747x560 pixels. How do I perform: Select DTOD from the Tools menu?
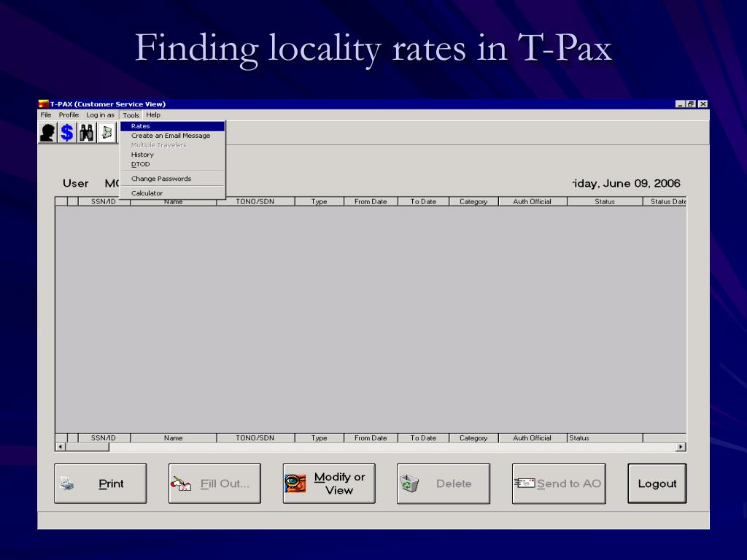tap(172, 164)
